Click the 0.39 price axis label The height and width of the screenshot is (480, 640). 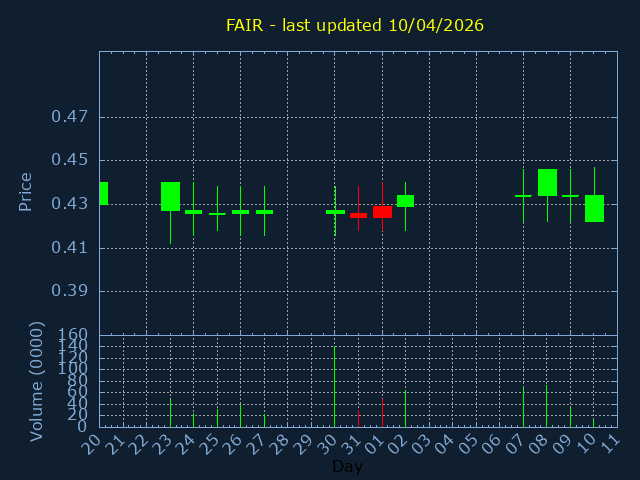pos(69,291)
